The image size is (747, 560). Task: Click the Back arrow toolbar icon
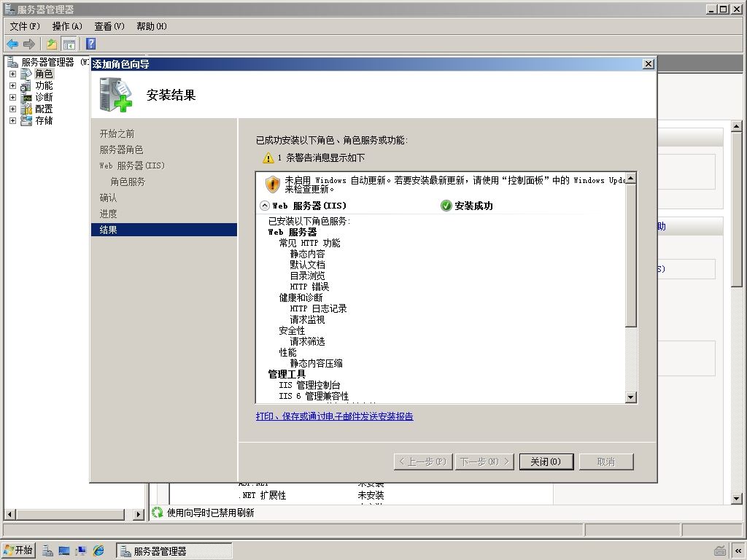pyautogui.click(x=12, y=44)
